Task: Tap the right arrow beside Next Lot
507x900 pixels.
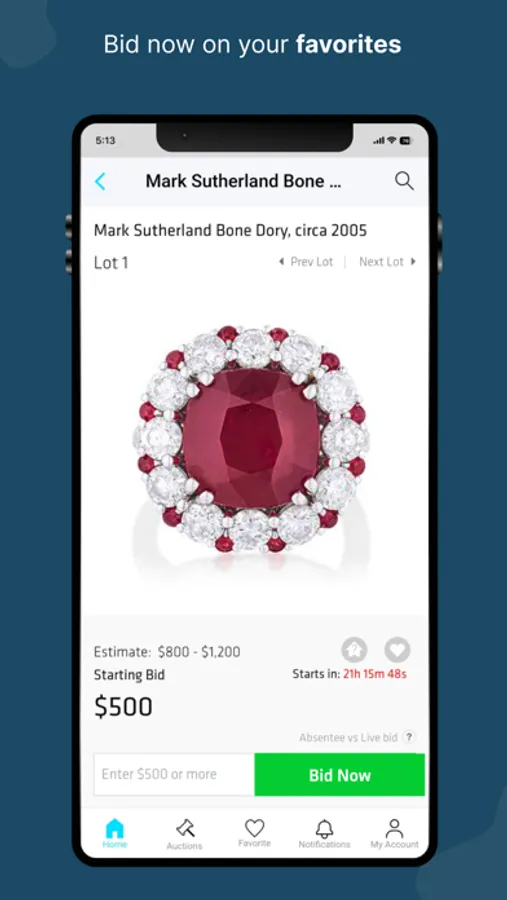Action: point(413,262)
